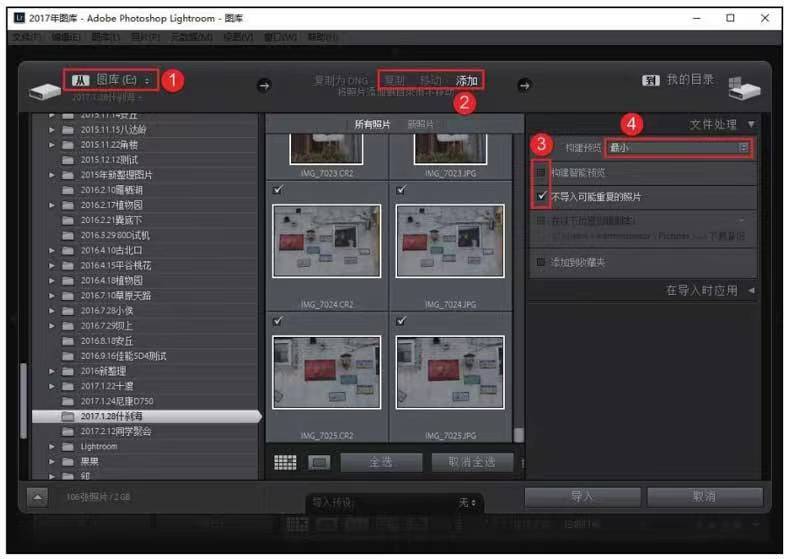Click folder icon of 2016.4.10古北口
Screen dimensions: 788x559
(x=68, y=250)
